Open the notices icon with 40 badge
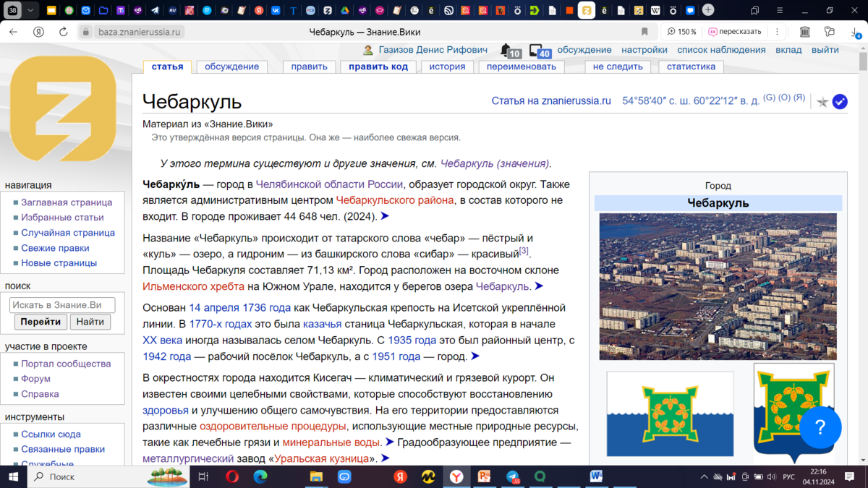868x488 pixels. tap(537, 51)
